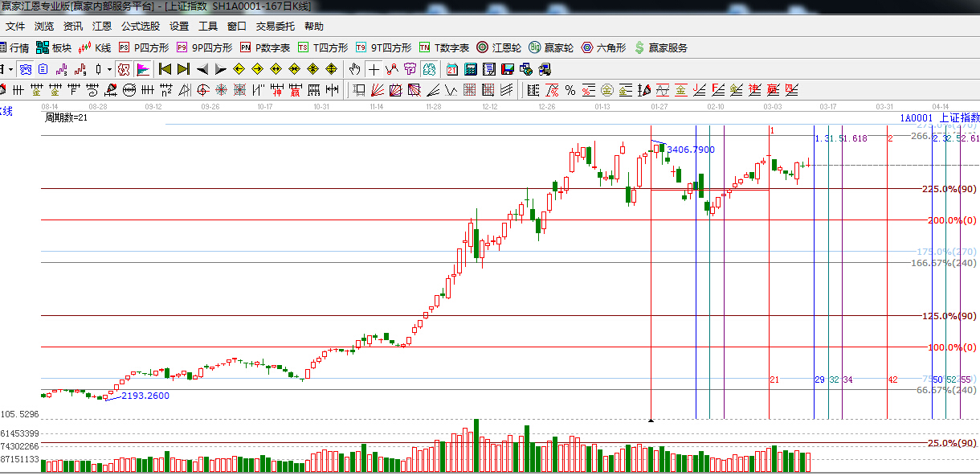Screen dimensions: 980x476
Task: Select the hand pan tool
Action: (354, 69)
